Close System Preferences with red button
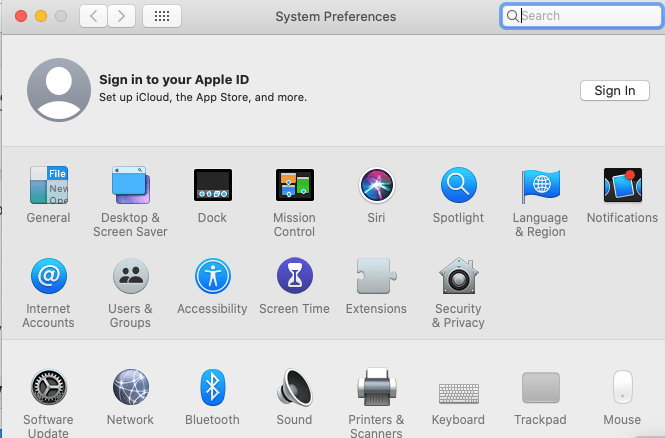Screen dimensions: 665x438 [x=21, y=16]
